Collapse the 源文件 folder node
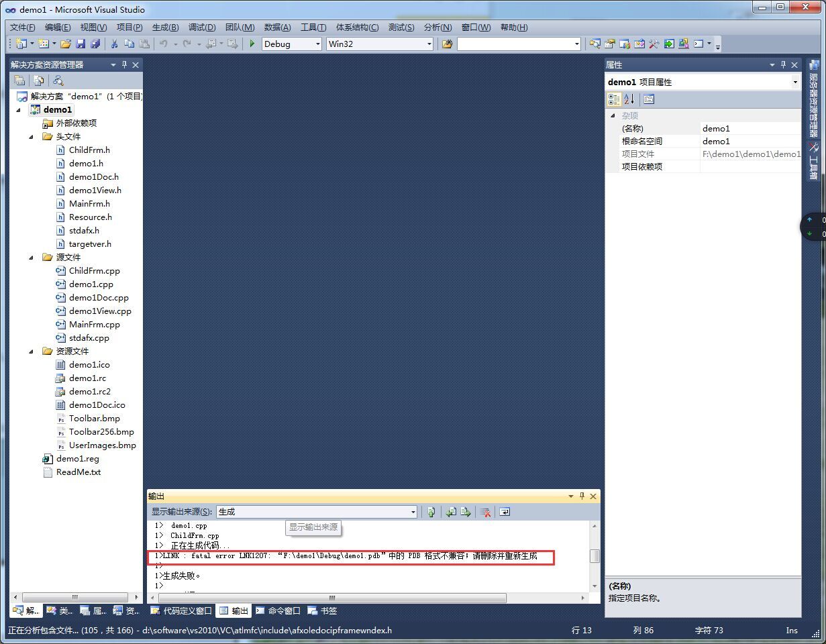 pos(32,258)
